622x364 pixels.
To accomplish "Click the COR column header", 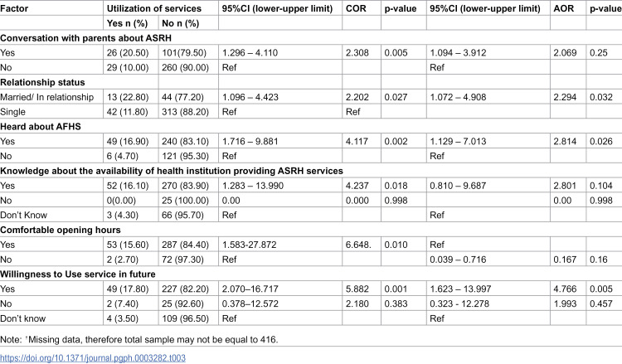I will (x=356, y=8).
